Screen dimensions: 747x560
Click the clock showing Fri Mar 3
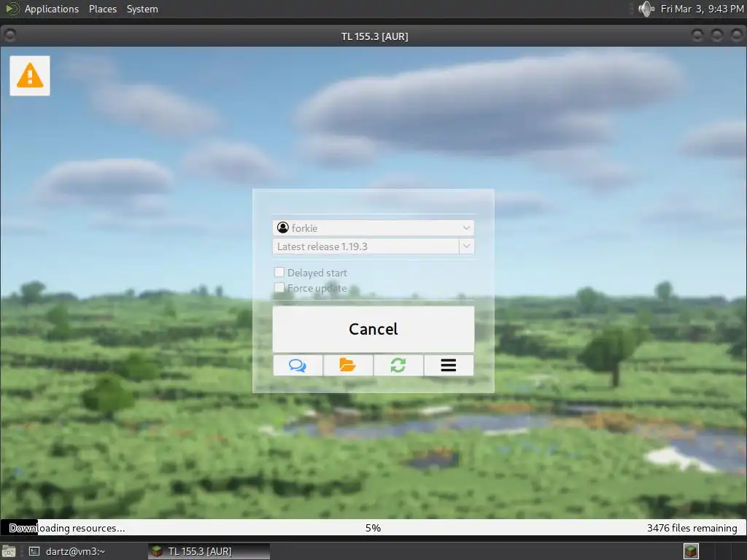(702, 9)
